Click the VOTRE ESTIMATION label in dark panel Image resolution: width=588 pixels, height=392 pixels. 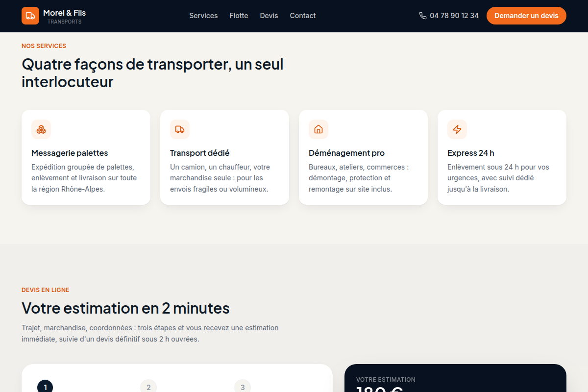click(386, 380)
